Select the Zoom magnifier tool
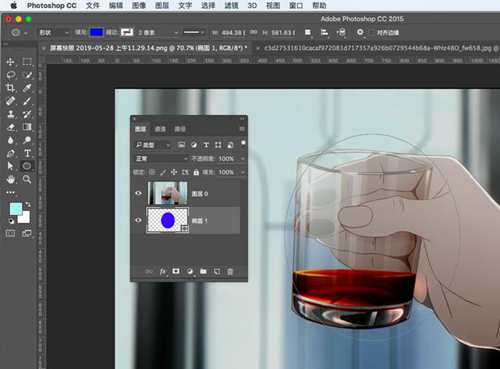Image resolution: width=500 pixels, height=369 pixels. (x=27, y=180)
